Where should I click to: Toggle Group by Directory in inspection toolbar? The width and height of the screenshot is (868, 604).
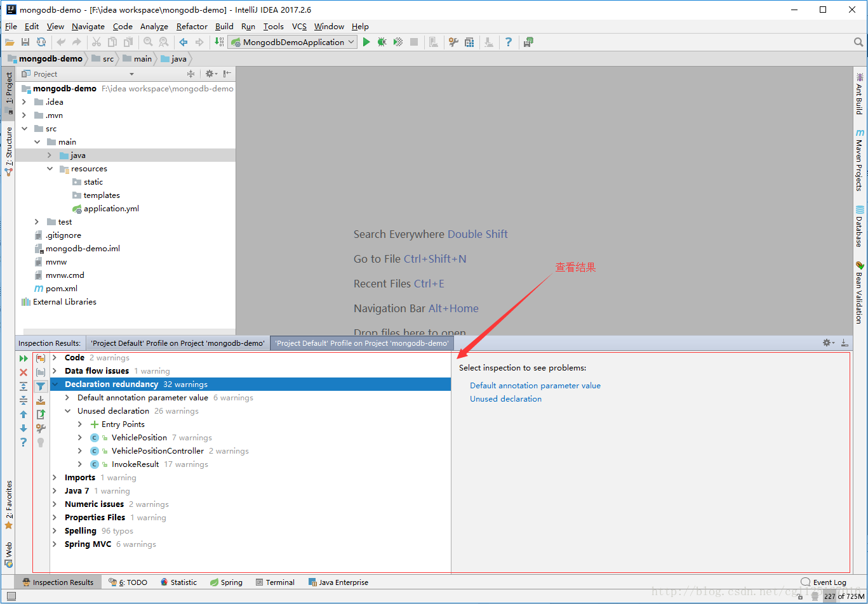click(41, 372)
